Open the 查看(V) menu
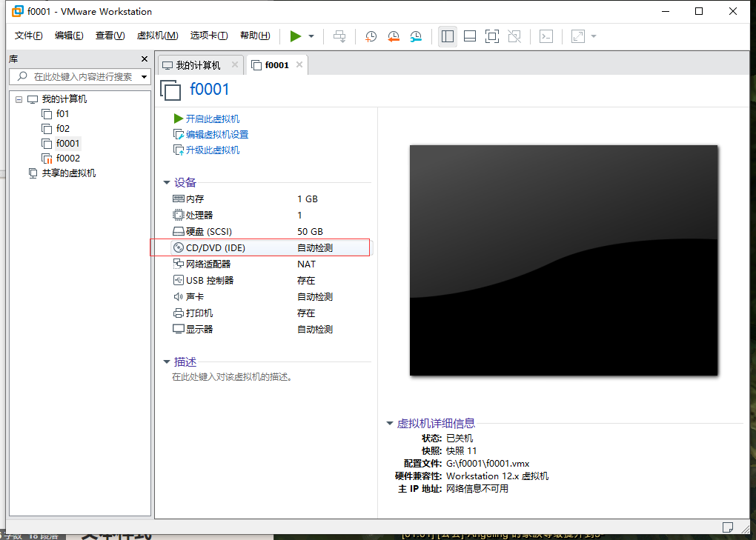756x540 pixels. point(110,36)
